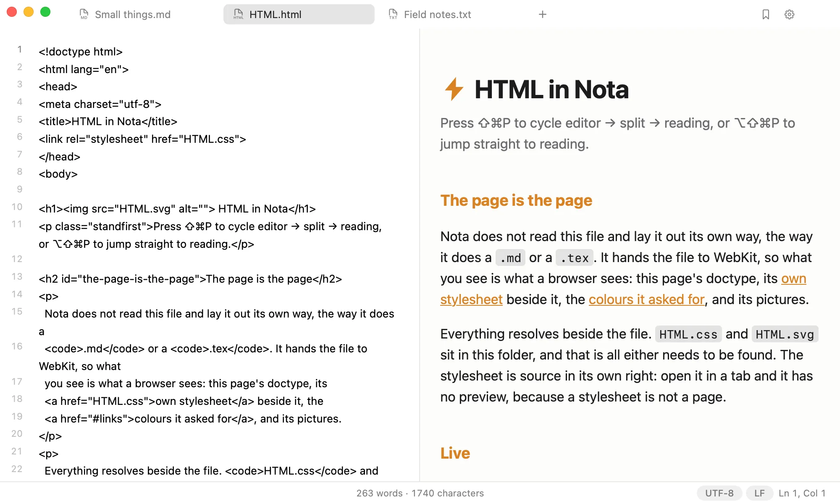Click the h1 line with HTML.svg image
Viewport: 840px width, 504px height.
pos(177,209)
